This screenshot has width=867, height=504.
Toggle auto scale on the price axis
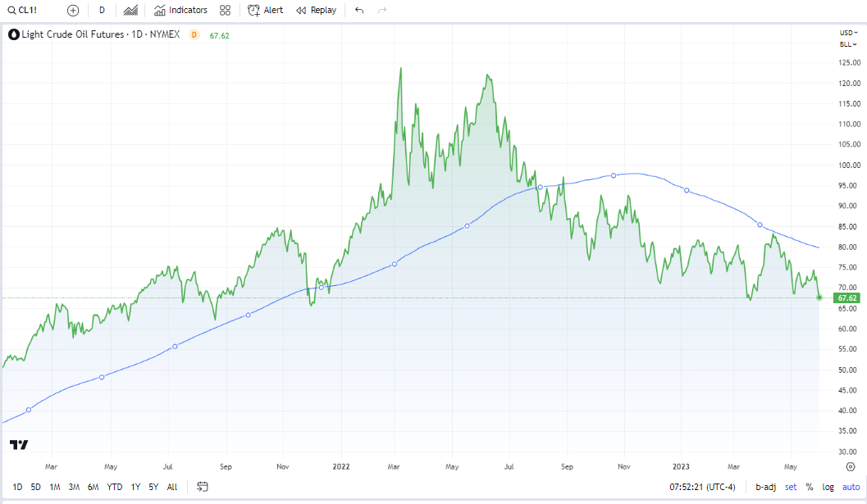(x=851, y=487)
